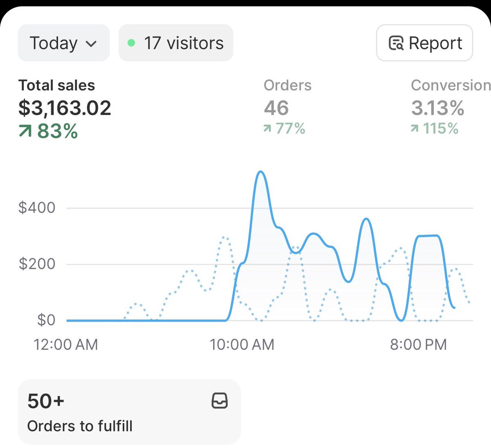Toggle the 17 visitors indicator
Image resolution: width=491 pixels, height=448 pixels.
click(176, 43)
